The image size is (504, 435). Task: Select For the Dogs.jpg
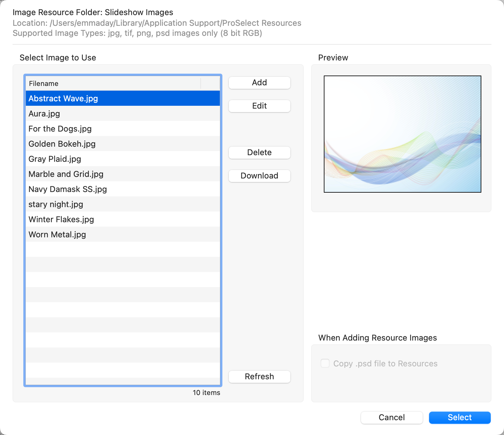[x=60, y=129]
